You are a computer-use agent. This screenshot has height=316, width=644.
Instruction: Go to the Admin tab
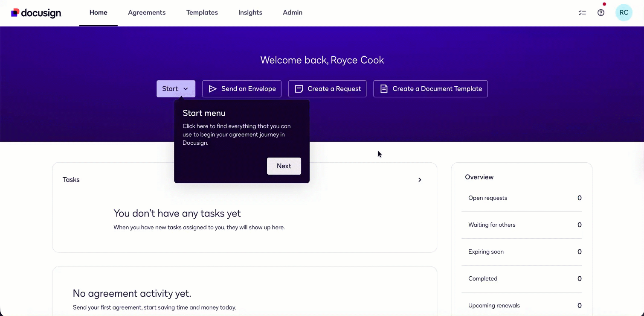coord(293,13)
